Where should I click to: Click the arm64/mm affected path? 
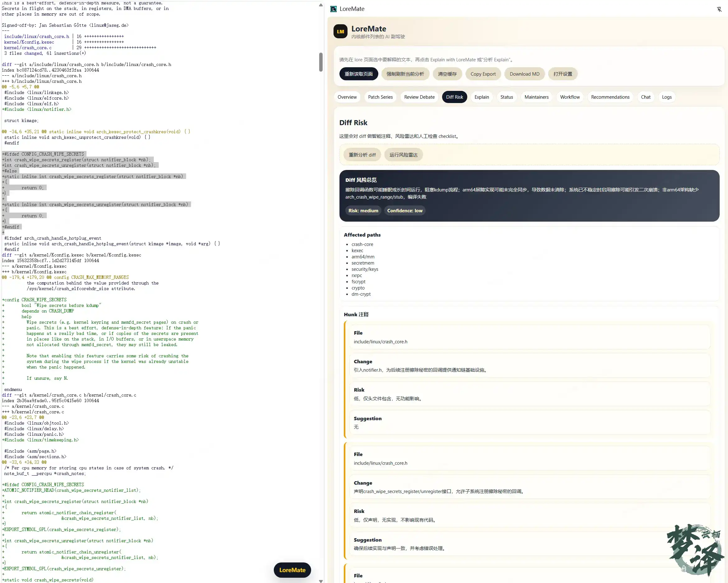click(x=363, y=257)
